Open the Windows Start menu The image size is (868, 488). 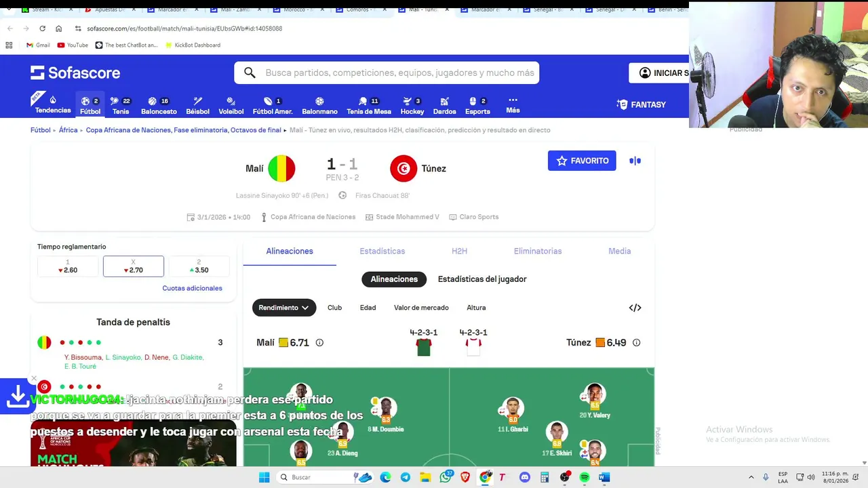(x=264, y=477)
